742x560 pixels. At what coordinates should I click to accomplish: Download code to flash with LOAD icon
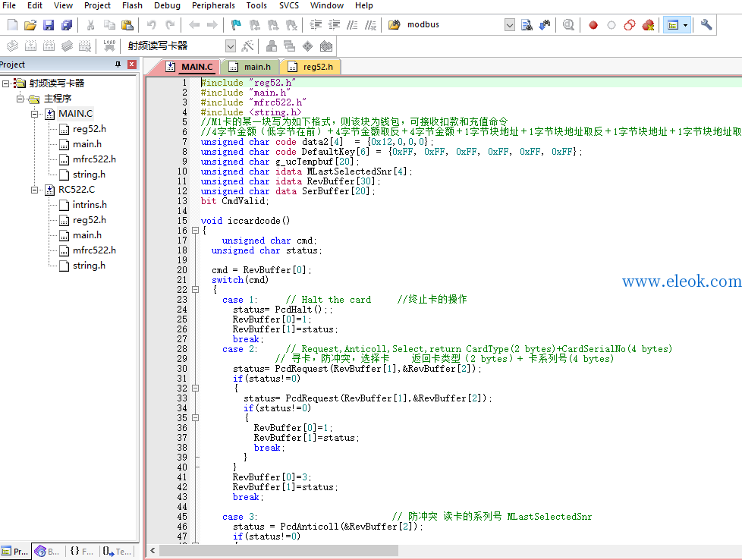pyautogui.click(x=109, y=46)
